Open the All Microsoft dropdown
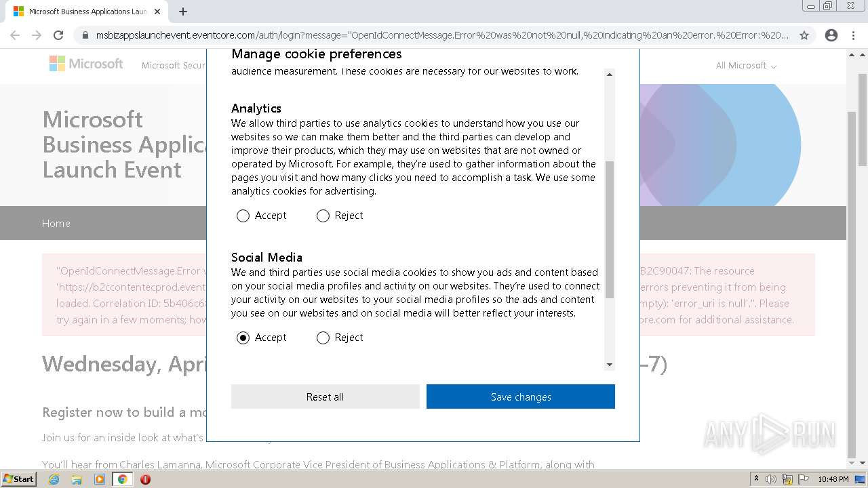Screen dimensions: 868x488 click(746, 65)
